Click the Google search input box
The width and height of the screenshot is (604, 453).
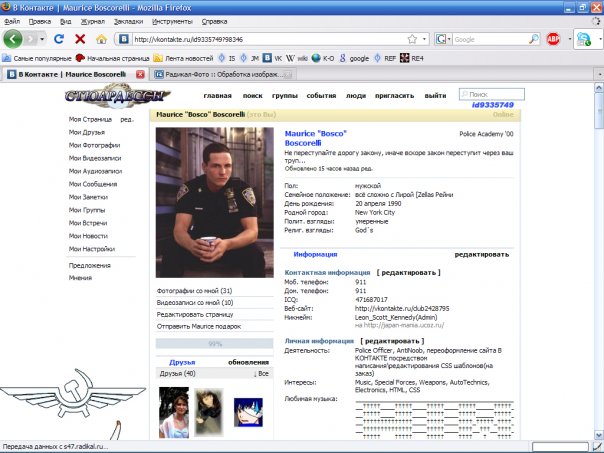(x=490, y=39)
